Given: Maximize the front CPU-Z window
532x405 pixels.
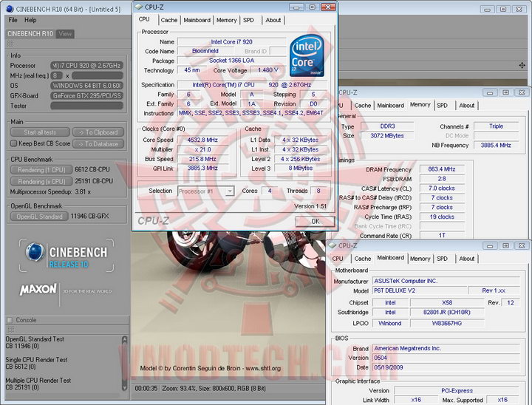Looking at the screenshot, I should pos(313,7).
